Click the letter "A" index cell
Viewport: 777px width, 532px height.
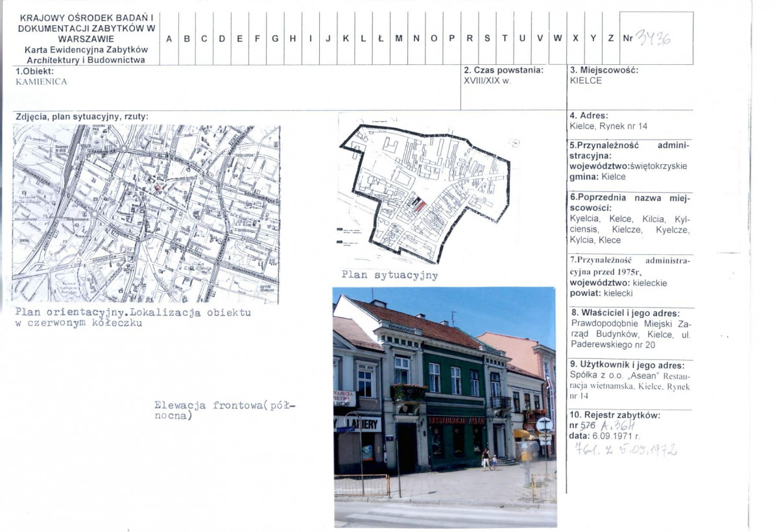tap(169, 38)
